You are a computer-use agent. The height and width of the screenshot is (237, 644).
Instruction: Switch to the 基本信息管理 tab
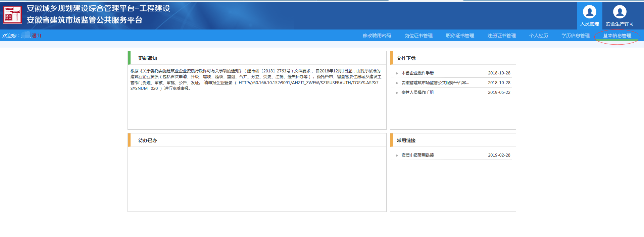coord(617,36)
